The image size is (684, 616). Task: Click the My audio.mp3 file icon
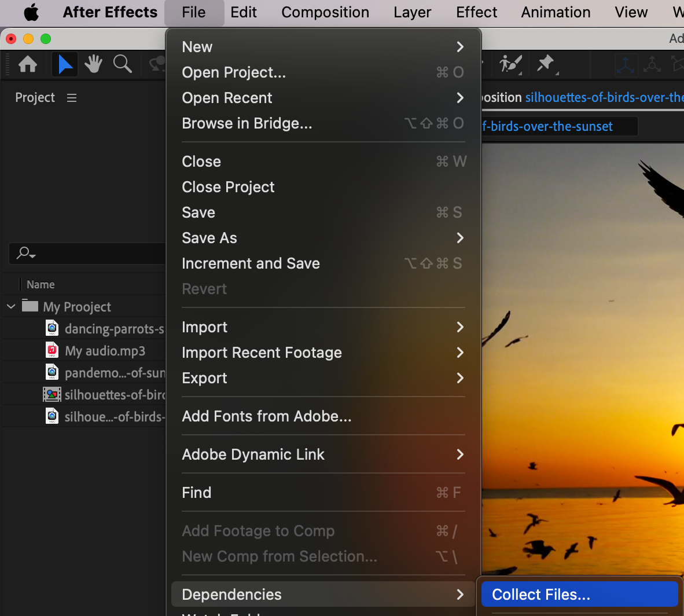52,350
